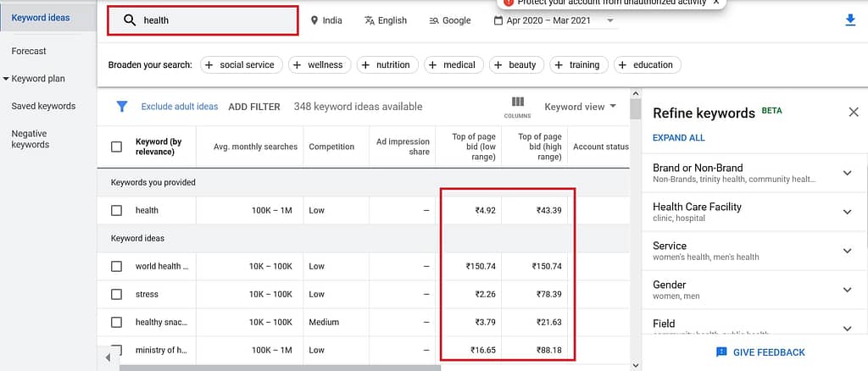
Task: Click the GIVE FEEDBACK link
Action: pyautogui.click(x=769, y=352)
